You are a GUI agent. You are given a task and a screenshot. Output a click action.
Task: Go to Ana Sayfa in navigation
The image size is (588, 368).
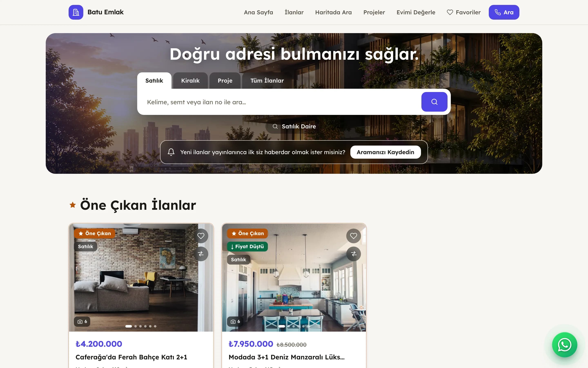[x=258, y=12]
